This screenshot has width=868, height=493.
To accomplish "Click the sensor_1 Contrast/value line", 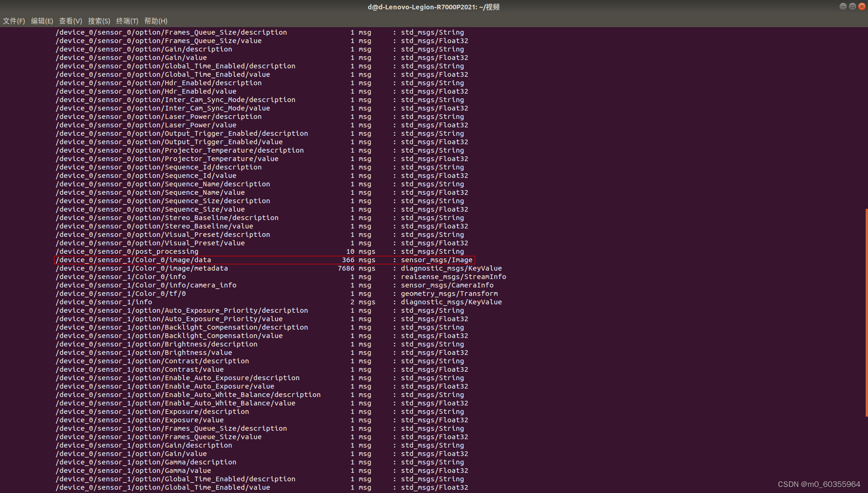I will (x=262, y=369).
